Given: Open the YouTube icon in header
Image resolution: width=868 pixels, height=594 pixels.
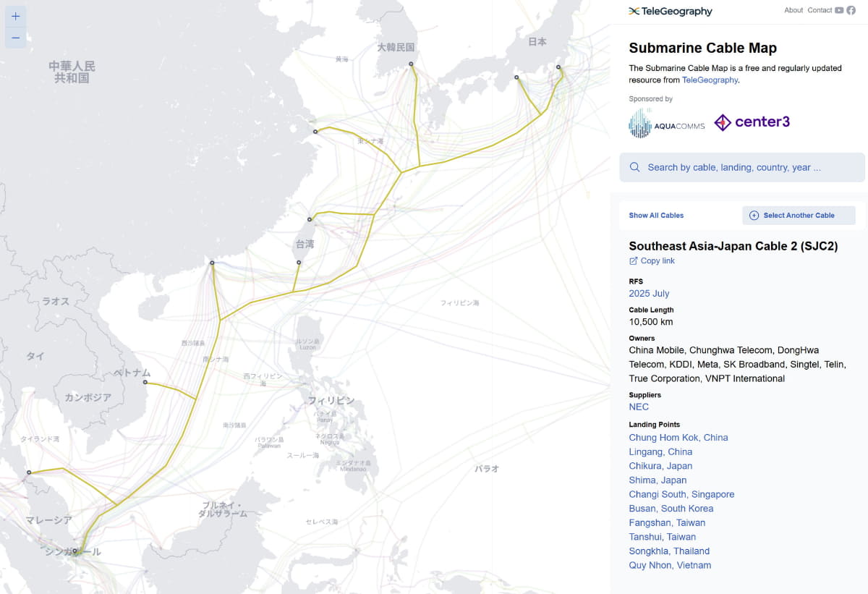Looking at the screenshot, I should pyautogui.click(x=839, y=10).
